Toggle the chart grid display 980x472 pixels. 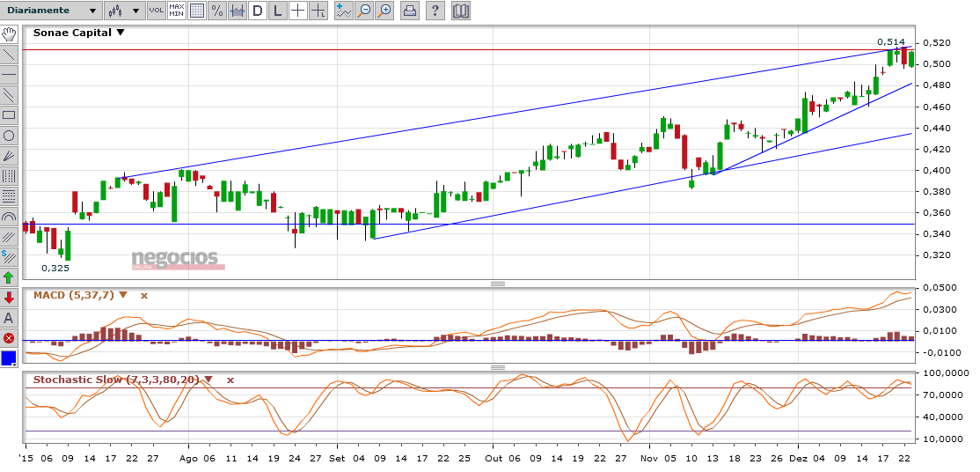coord(196,11)
